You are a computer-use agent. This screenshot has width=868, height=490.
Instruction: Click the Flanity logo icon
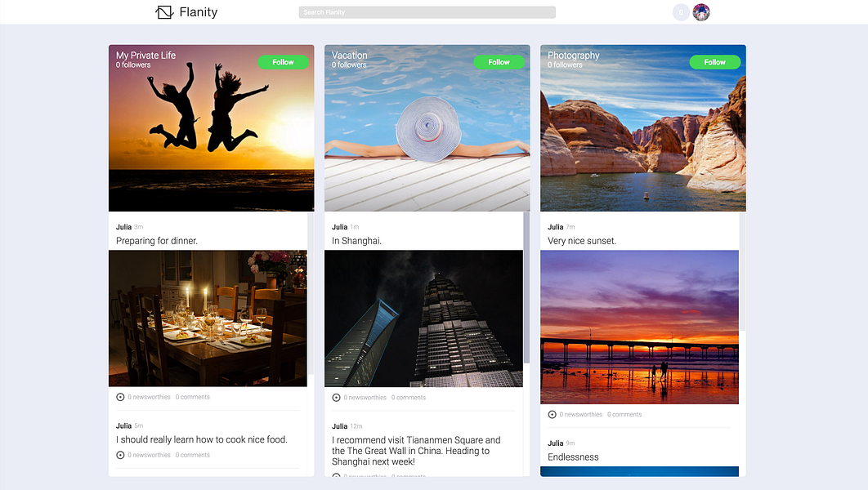coord(164,12)
